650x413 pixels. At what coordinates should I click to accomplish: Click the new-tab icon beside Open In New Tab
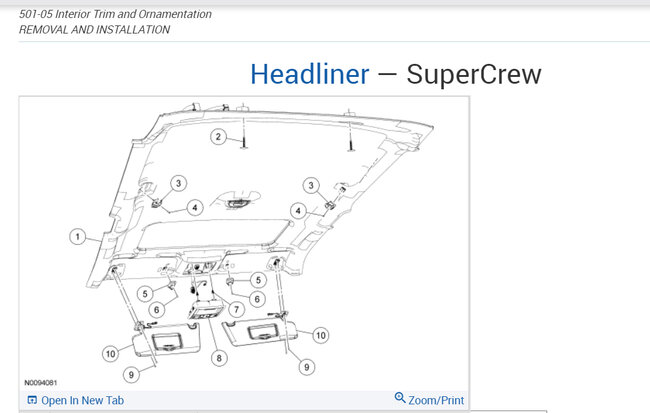[x=32, y=400]
